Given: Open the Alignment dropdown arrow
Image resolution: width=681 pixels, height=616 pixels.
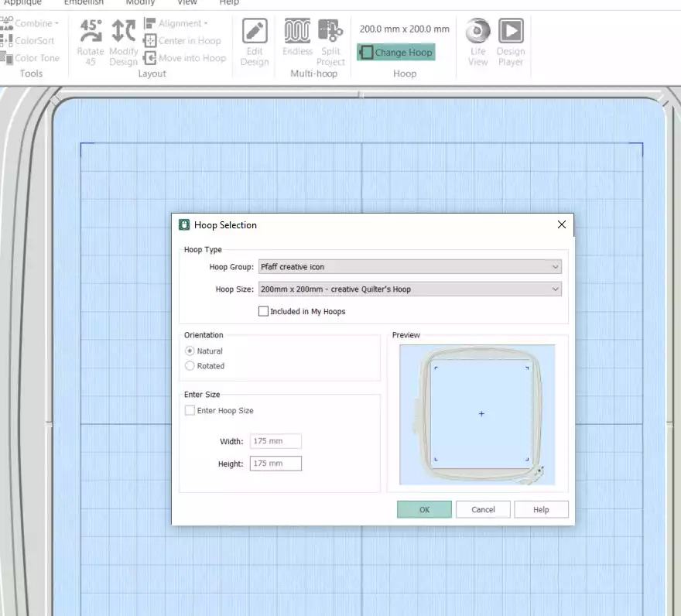Looking at the screenshot, I should click(206, 23).
